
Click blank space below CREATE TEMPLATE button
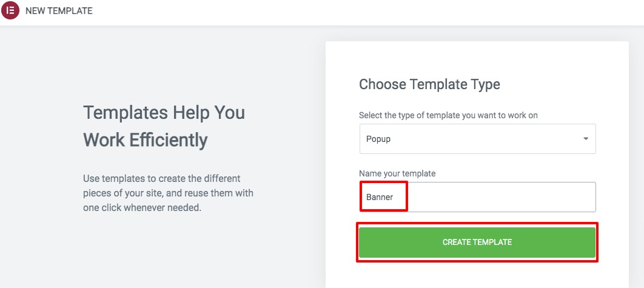(x=477, y=275)
